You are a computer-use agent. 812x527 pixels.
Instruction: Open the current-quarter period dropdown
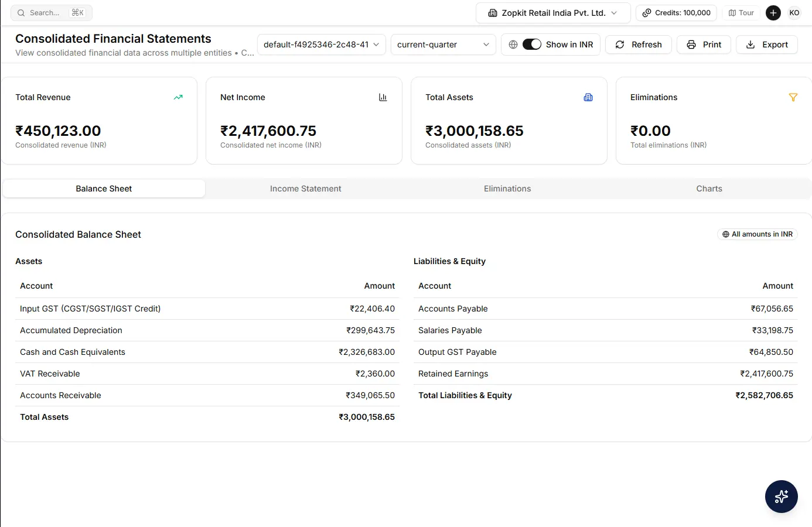pyautogui.click(x=443, y=45)
